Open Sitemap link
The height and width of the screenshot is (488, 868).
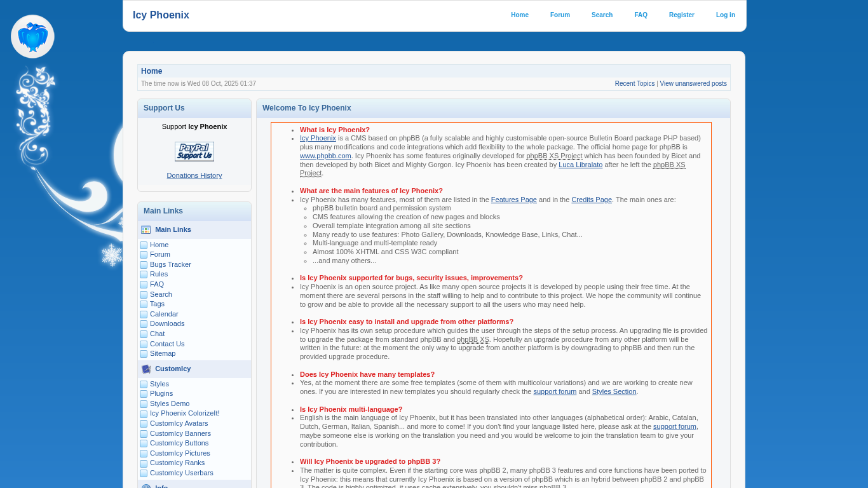[163, 353]
